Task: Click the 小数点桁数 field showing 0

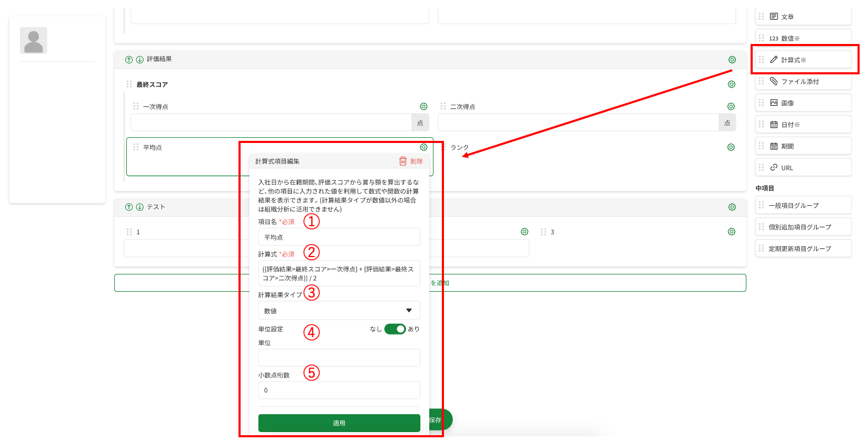Action: 339,390
